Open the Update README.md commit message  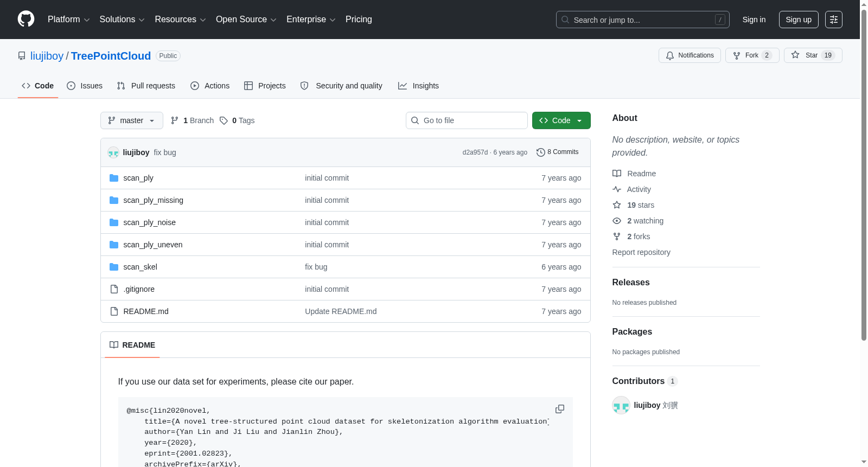(x=341, y=311)
